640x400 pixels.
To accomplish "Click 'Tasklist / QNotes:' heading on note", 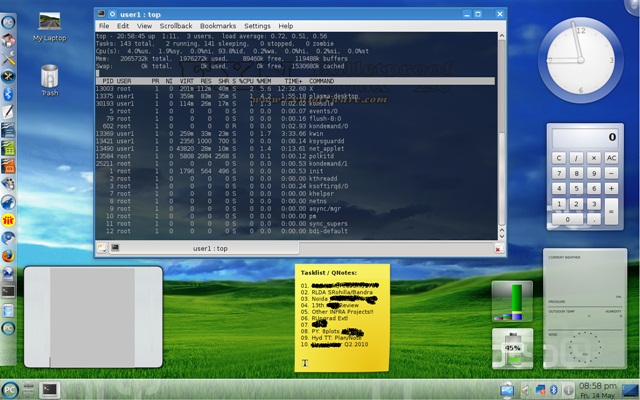I will pyautogui.click(x=329, y=273).
